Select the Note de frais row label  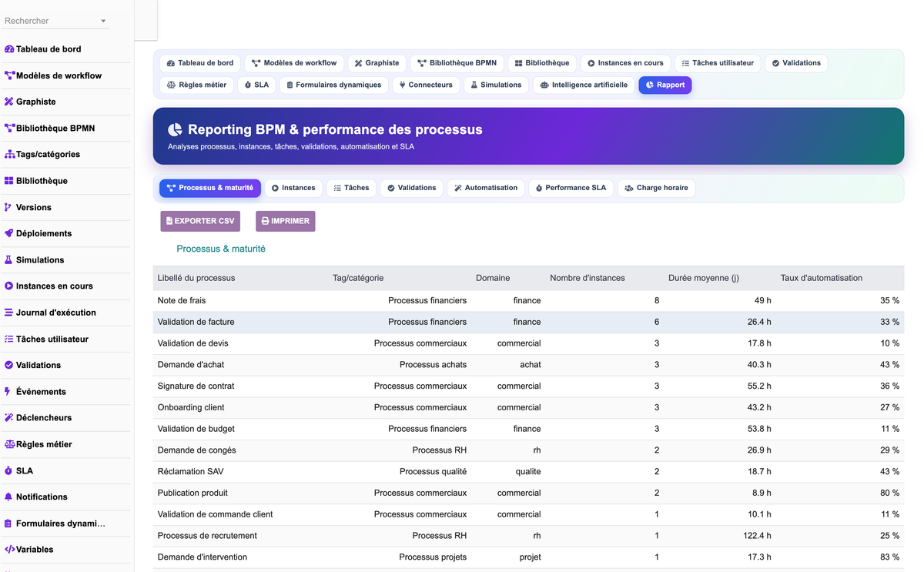(x=182, y=300)
